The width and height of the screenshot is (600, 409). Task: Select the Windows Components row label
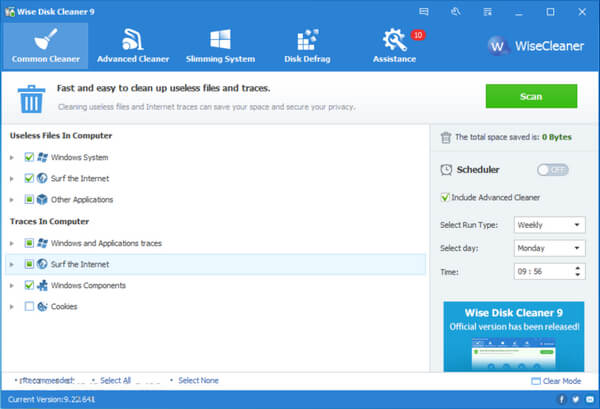click(88, 285)
